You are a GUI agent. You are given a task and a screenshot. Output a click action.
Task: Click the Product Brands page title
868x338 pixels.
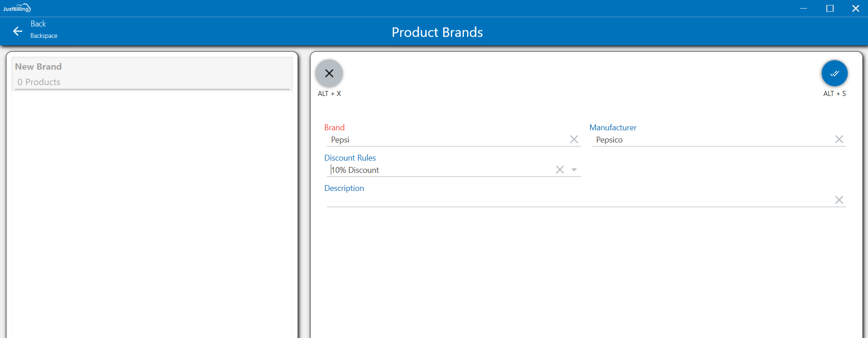pos(437,32)
